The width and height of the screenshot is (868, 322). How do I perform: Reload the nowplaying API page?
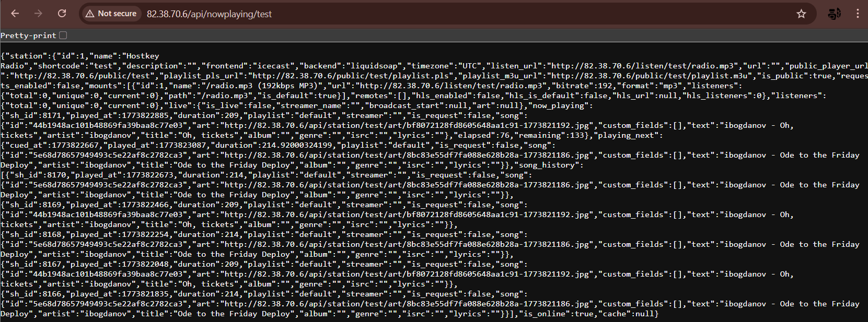62,14
